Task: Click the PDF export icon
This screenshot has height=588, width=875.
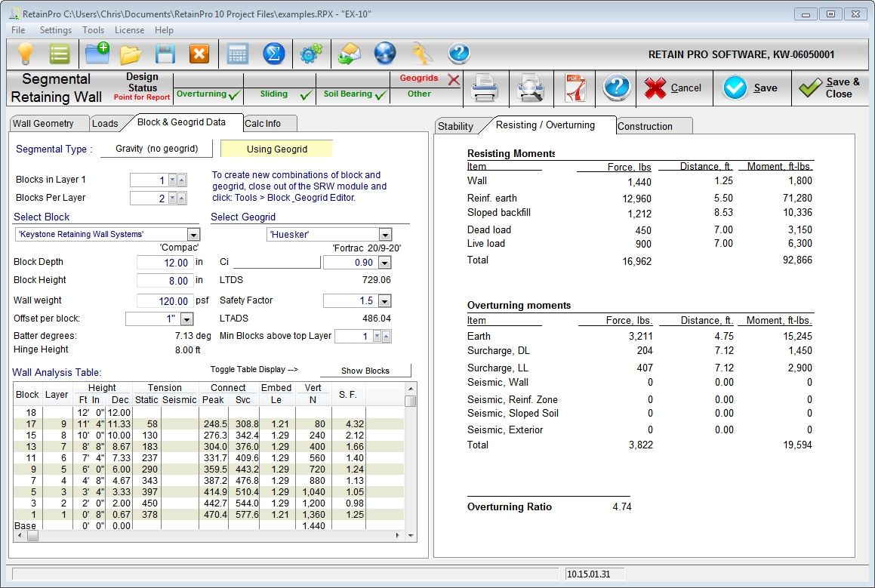Action: (574, 89)
